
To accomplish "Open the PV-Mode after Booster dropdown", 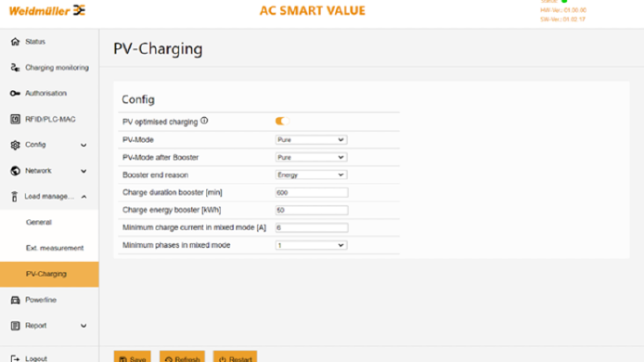I will (311, 158).
